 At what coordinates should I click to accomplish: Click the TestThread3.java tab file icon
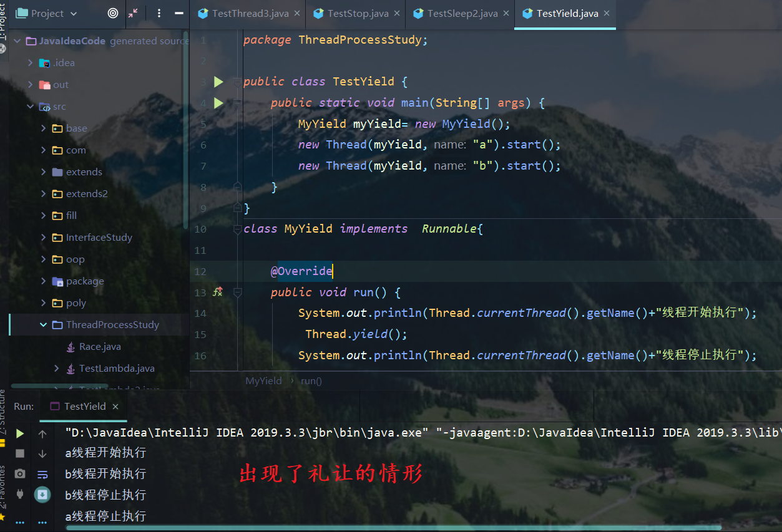[x=203, y=13]
